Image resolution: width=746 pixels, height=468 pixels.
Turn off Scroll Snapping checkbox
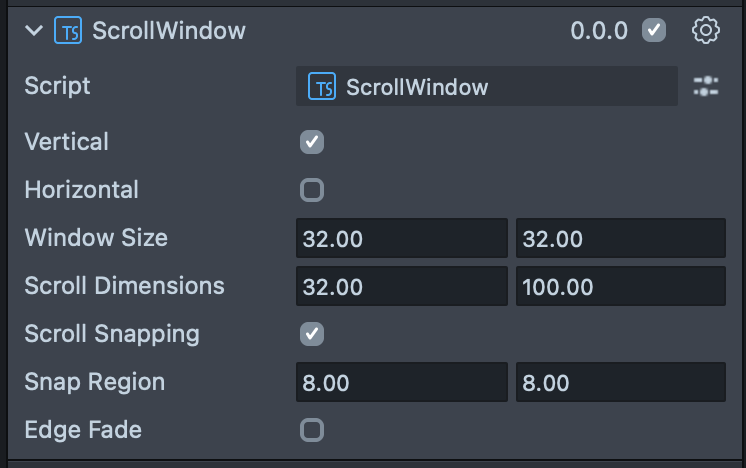[x=312, y=334]
